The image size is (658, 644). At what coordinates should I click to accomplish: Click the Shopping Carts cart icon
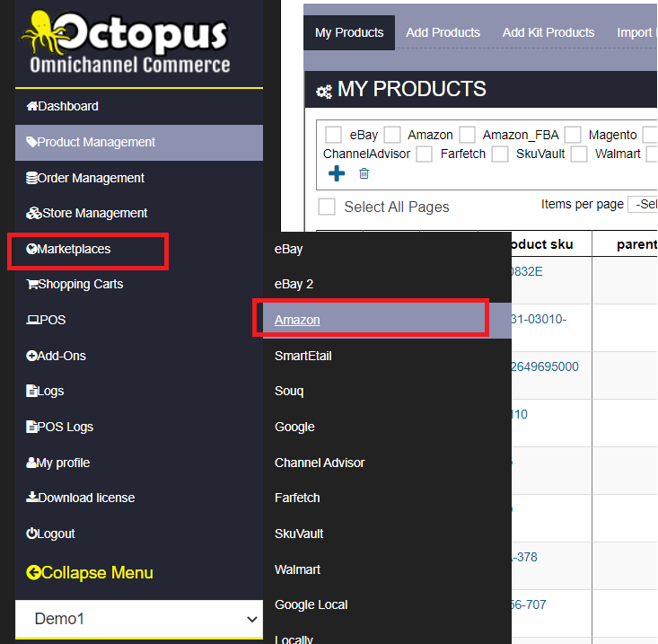click(32, 284)
